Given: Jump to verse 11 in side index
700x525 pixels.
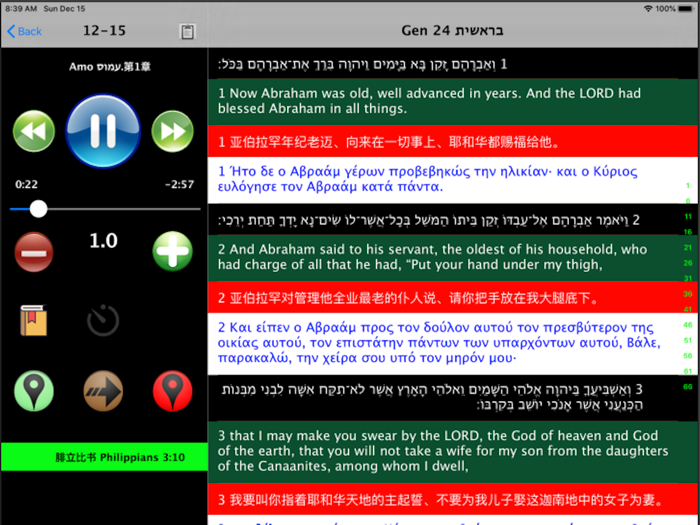Looking at the screenshot, I should 688,217.
